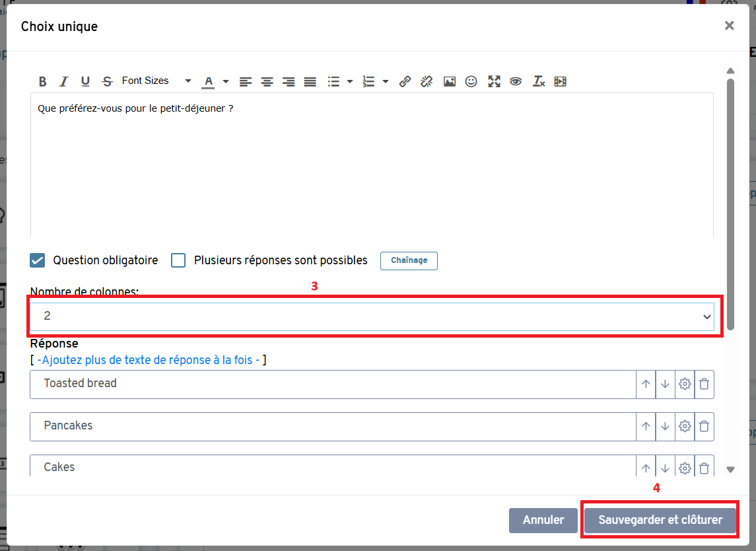
Task: Pick the text color swatch button
Action: click(x=209, y=81)
